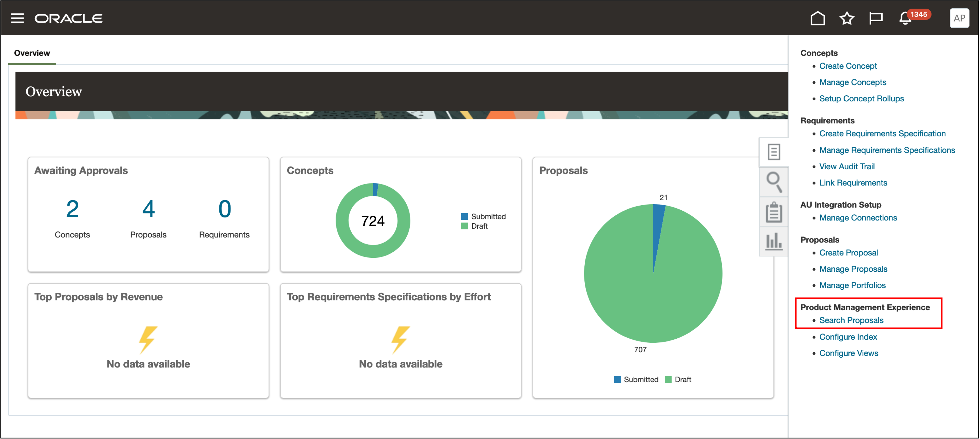The height and width of the screenshot is (439, 980).
Task: Open the hamburger navigator menu
Action: [17, 18]
